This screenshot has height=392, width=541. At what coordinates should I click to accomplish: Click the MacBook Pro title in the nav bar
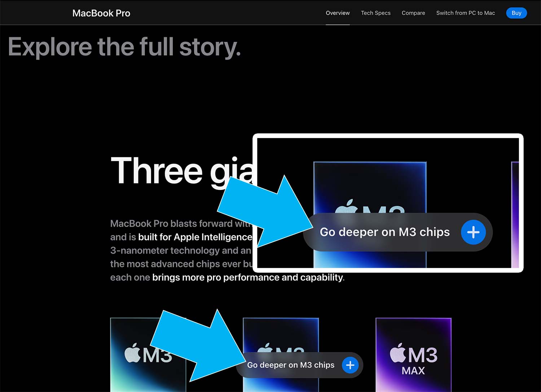coord(101,13)
